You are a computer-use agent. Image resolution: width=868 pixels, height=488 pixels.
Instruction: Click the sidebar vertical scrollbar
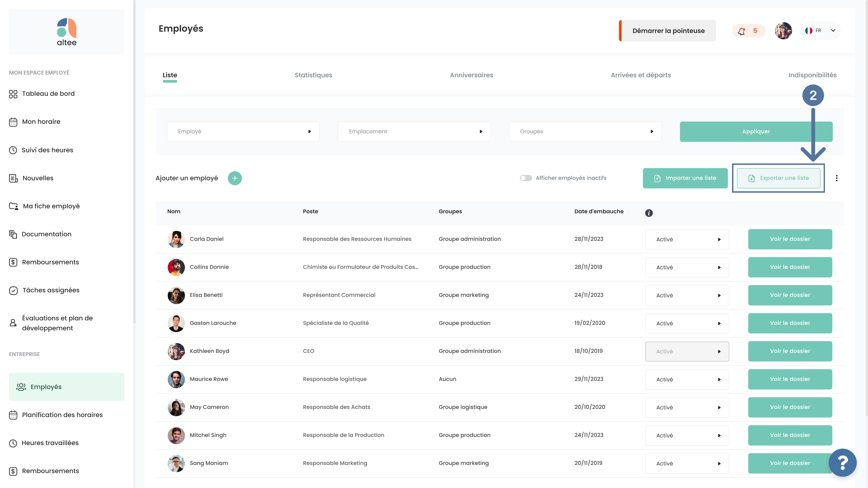click(134, 162)
